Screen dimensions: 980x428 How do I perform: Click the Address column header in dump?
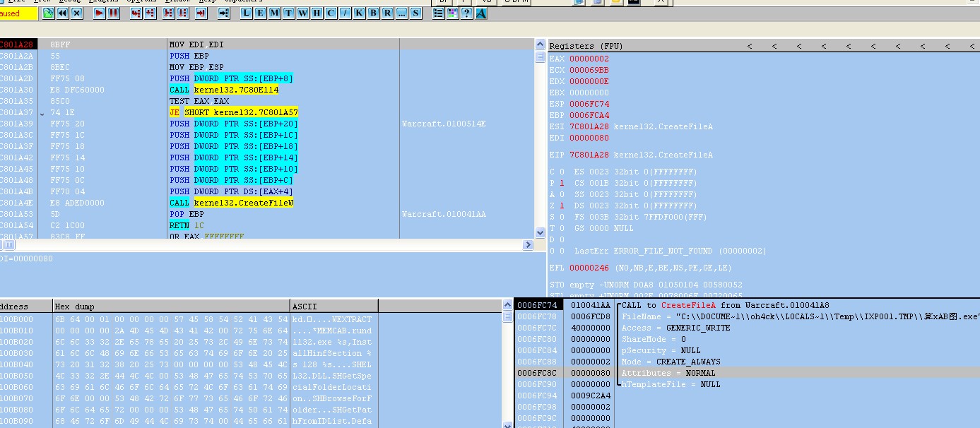[x=26, y=307]
